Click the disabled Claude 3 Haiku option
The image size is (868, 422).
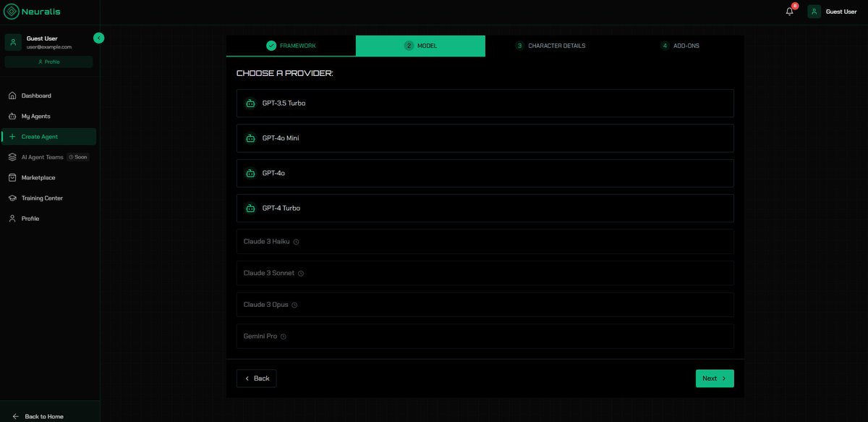point(485,242)
